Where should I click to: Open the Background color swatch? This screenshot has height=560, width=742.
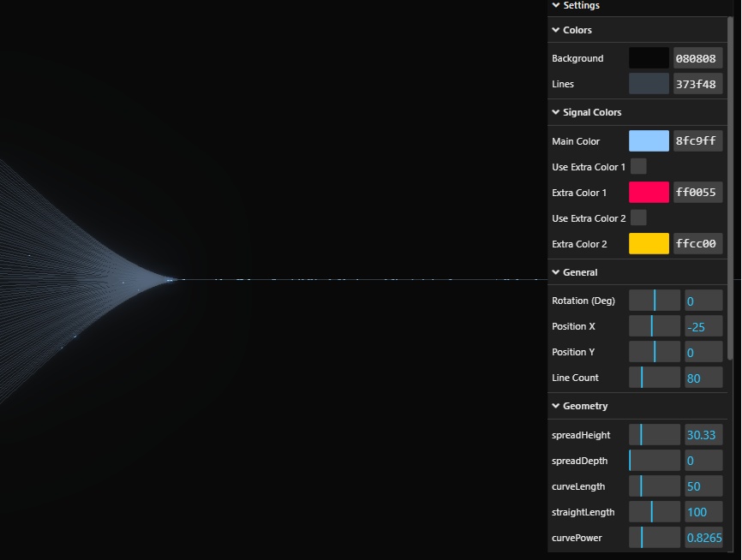tap(649, 58)
